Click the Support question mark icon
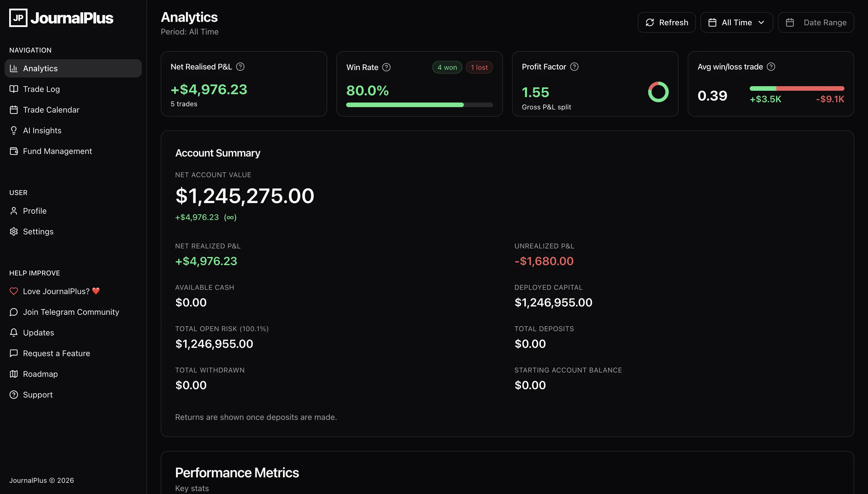The image size is (868, 494). tap(13, 395)
